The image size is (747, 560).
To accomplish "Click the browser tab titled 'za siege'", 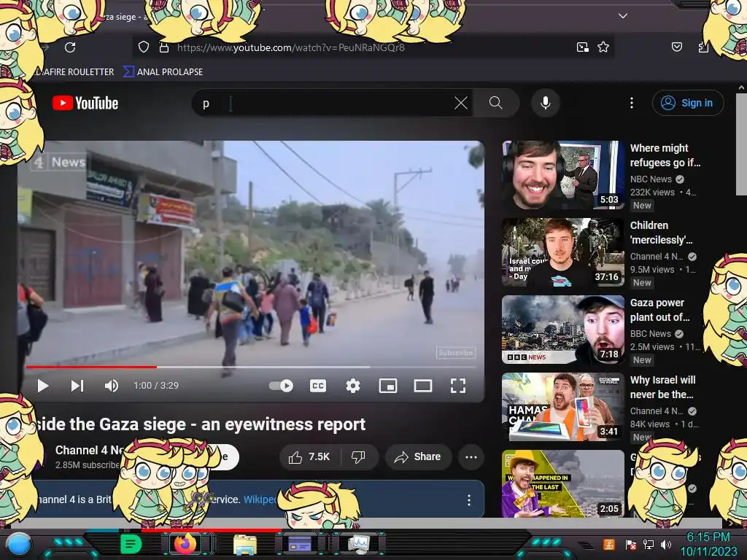I will (x=125, y=17).
